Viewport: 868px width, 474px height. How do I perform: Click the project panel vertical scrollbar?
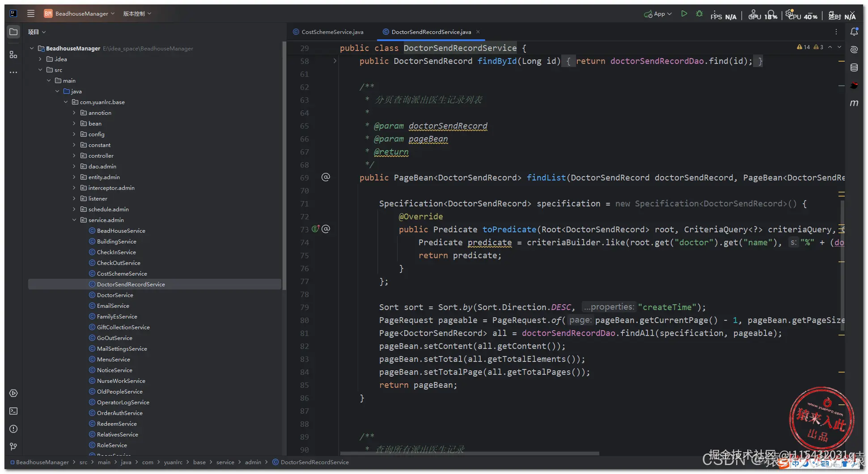(x=284, y=165)
